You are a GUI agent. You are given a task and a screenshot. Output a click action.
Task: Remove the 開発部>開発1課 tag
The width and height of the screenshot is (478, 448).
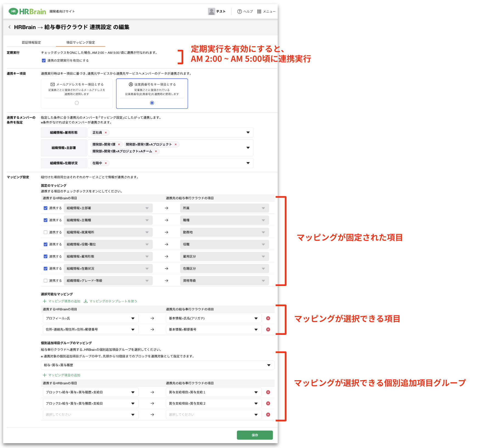[x=119, y=144]
